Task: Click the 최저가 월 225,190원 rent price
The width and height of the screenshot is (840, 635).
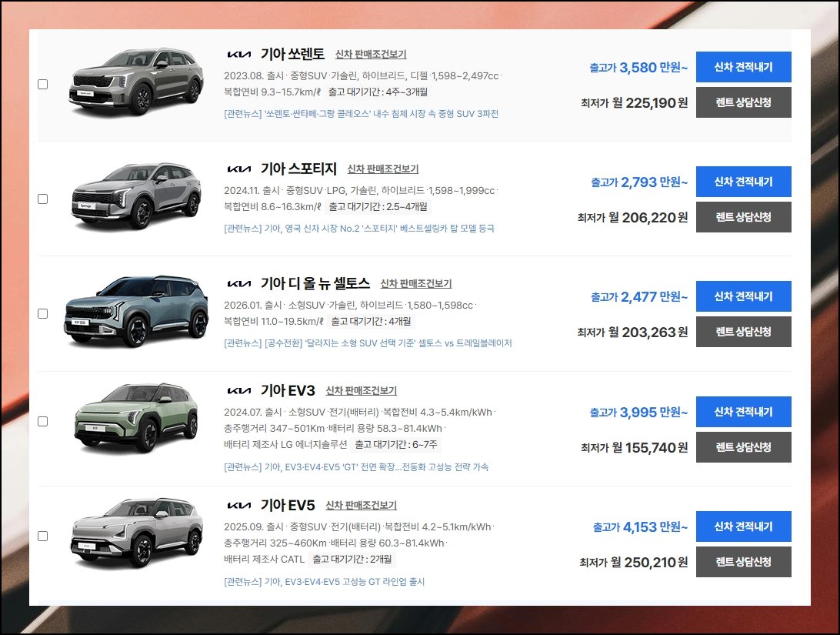Action: [x=635, y=103]
